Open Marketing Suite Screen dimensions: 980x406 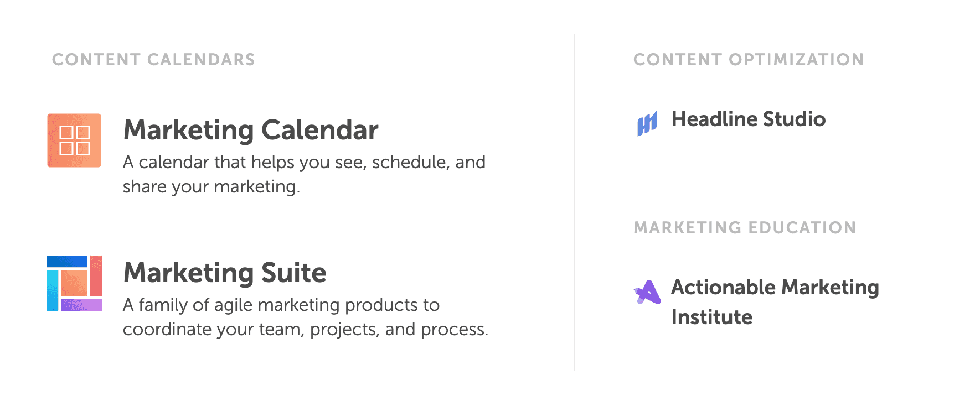pos(225,272)
